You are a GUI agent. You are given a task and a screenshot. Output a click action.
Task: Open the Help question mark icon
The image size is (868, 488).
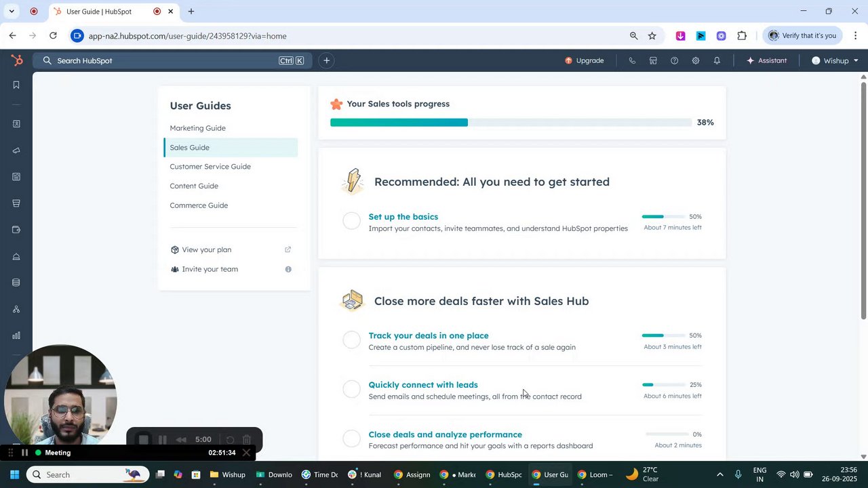(674, 60)
